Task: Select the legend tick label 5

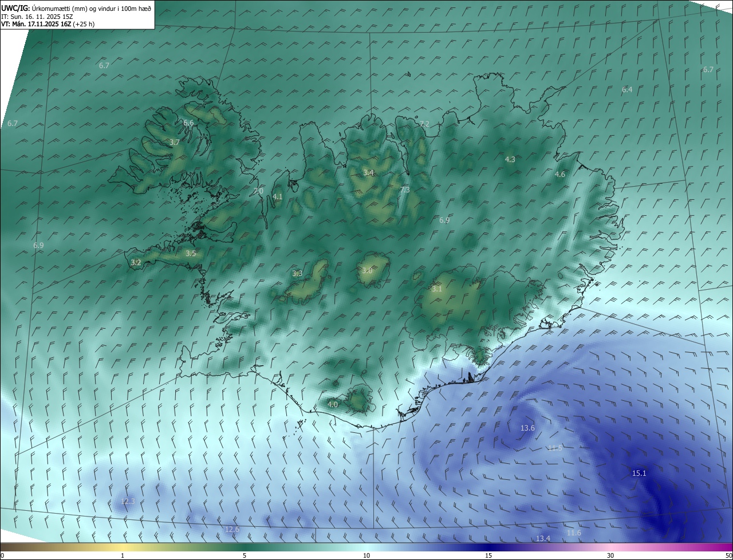Action: click(245, 555)
